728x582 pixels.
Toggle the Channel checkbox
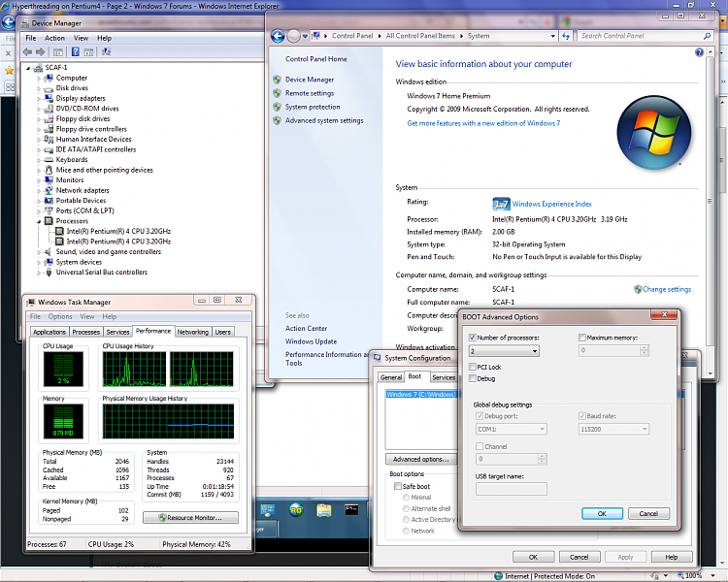(x=480, y=446)
